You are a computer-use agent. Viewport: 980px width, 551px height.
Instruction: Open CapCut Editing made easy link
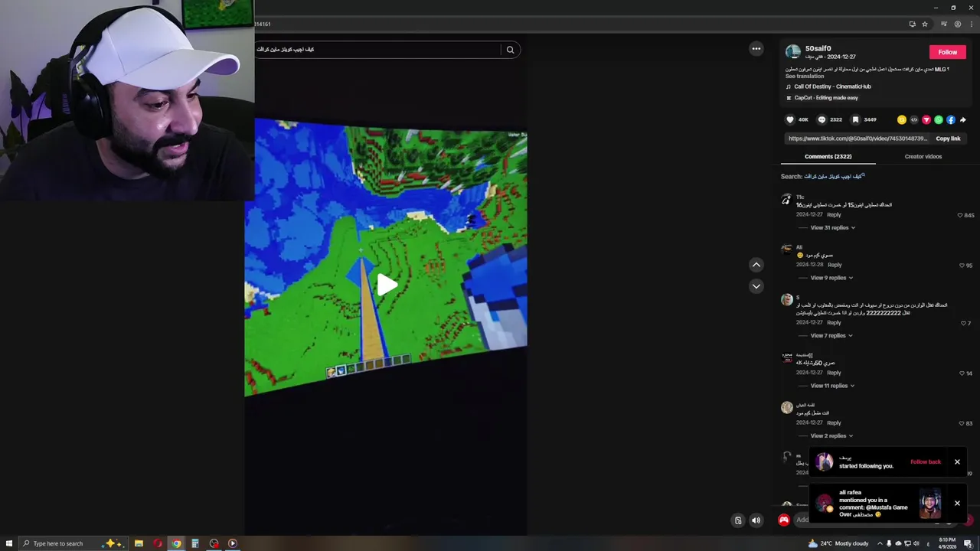(826, 98)
